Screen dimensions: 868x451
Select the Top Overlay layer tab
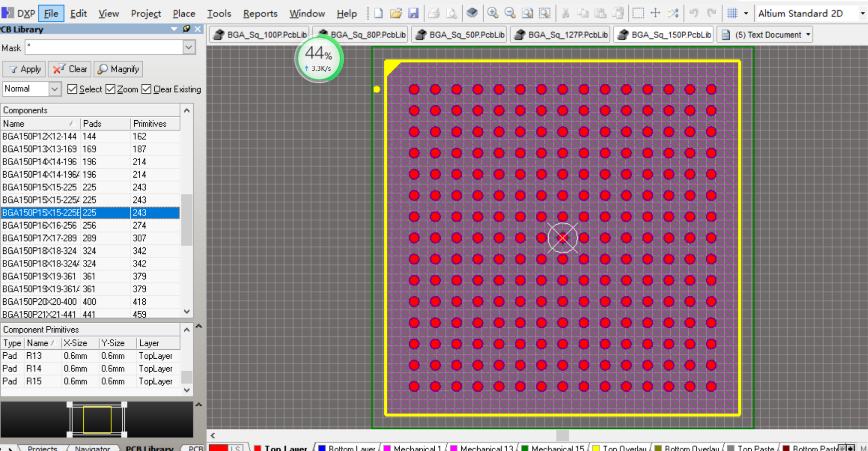pyautogui.click(x=620, y=448)
